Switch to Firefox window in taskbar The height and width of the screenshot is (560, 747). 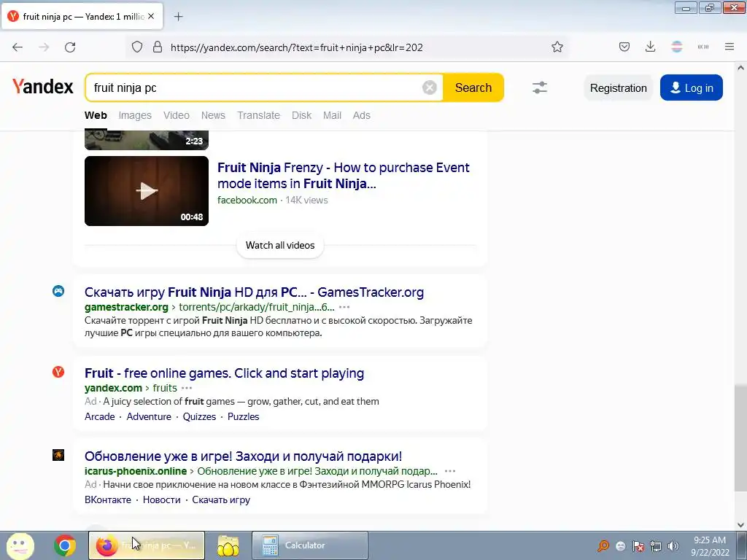pyautogui.click(x=146, y=545)
